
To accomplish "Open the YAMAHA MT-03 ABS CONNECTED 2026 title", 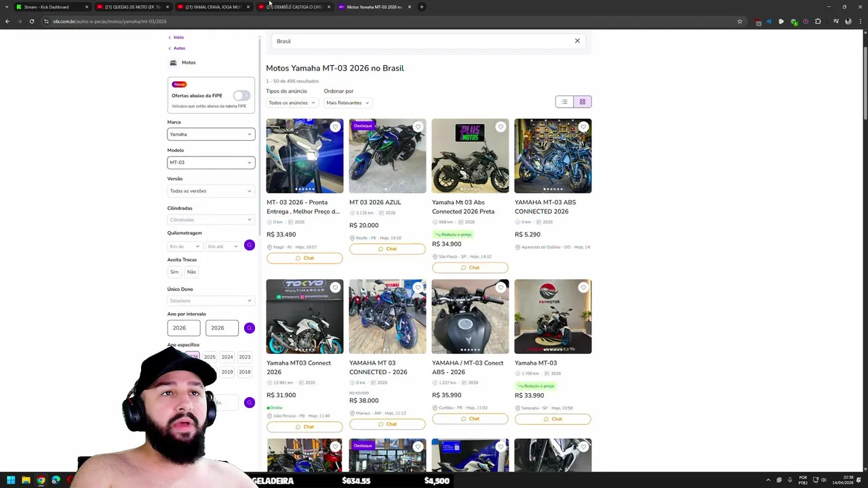I will click(x=545, y=207).
